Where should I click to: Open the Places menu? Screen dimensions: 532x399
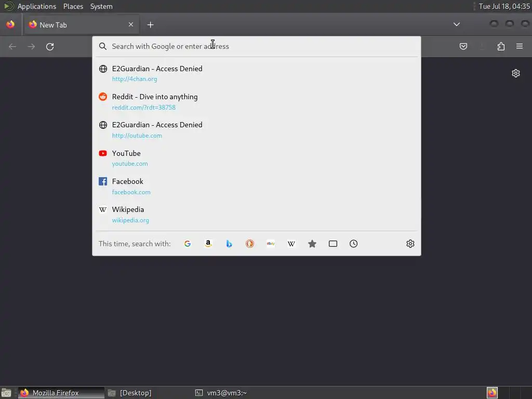[73, 6]
